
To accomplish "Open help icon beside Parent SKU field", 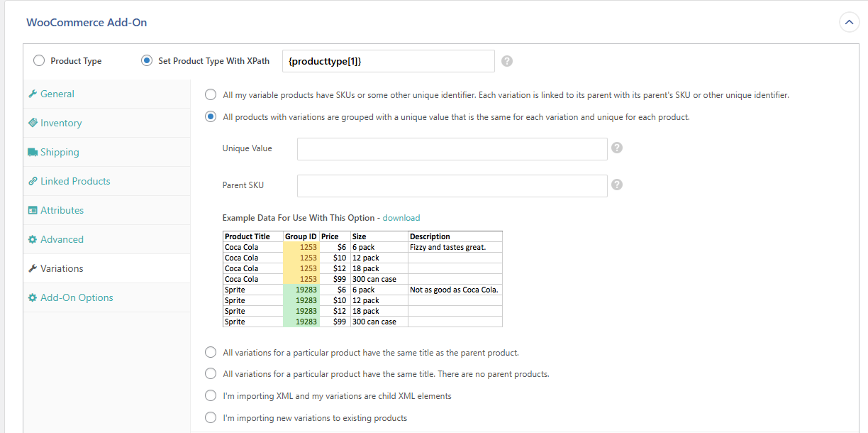I will 617,185.
